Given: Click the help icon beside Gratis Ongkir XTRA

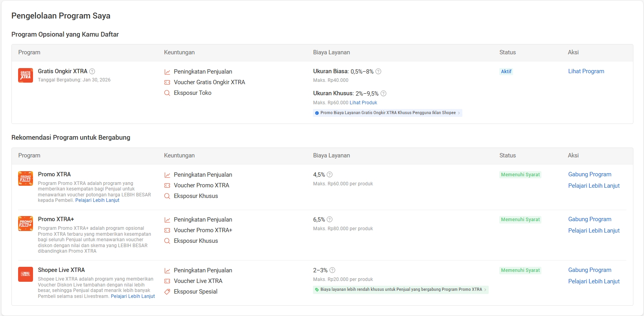Looking at the screenshot, I should pyautogui.click(x=92, y=71).
